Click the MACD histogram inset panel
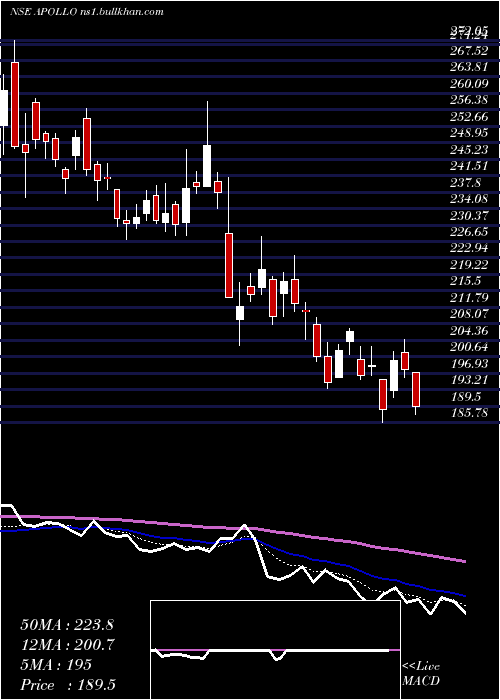The width and height of the screenshot is (500, 700). 275,650
